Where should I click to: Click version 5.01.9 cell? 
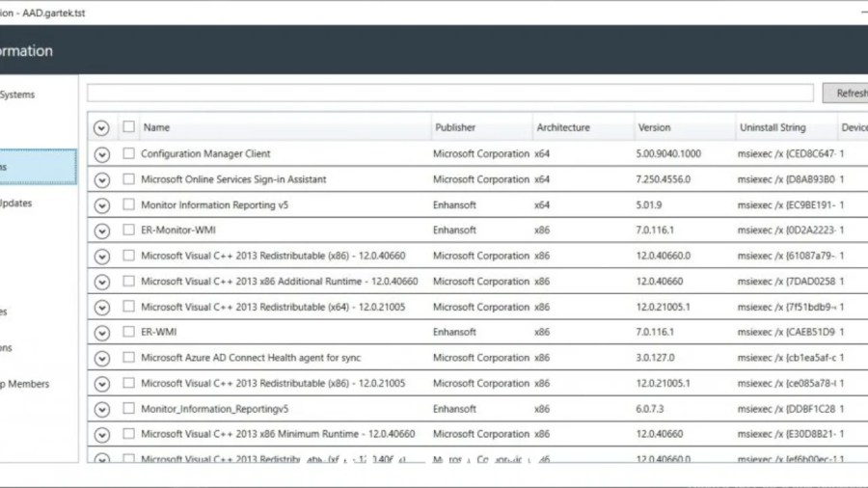tap(649, 204)
